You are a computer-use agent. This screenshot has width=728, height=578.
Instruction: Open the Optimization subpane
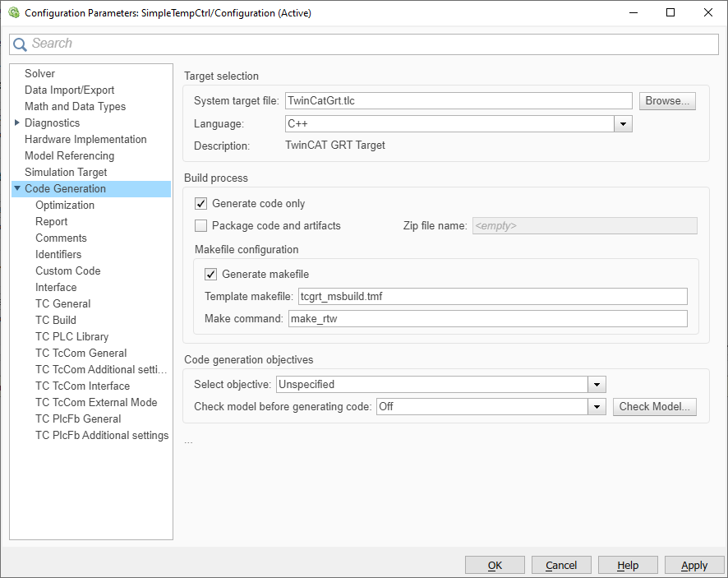65,205
